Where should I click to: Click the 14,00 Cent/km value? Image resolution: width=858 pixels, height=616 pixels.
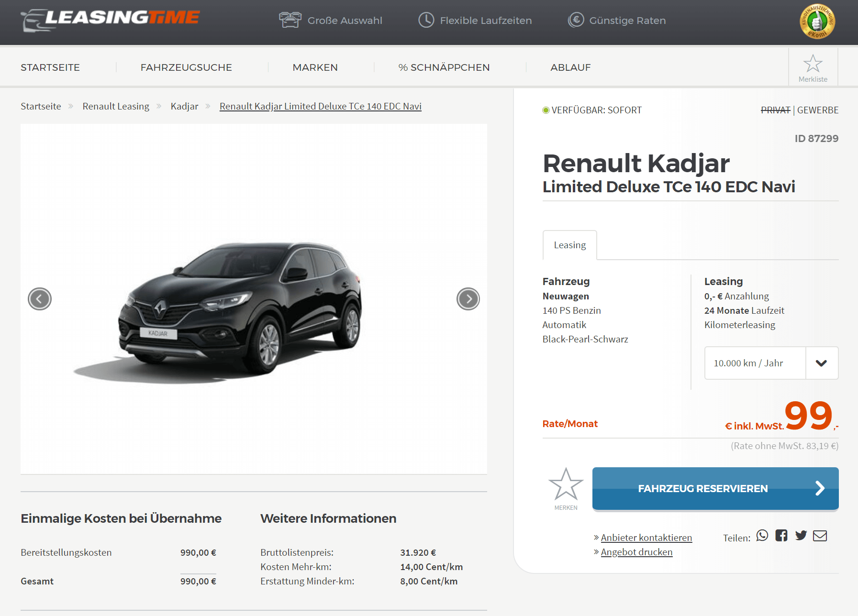[x=432, y=567]
